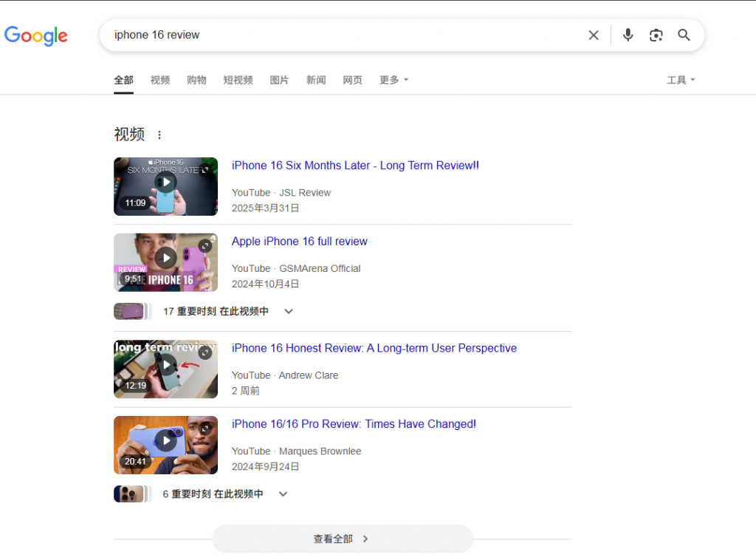The height and width of the screenshot is (560, 756).
Task: Click the 视频 section heading
Action: tap(129, 134)
